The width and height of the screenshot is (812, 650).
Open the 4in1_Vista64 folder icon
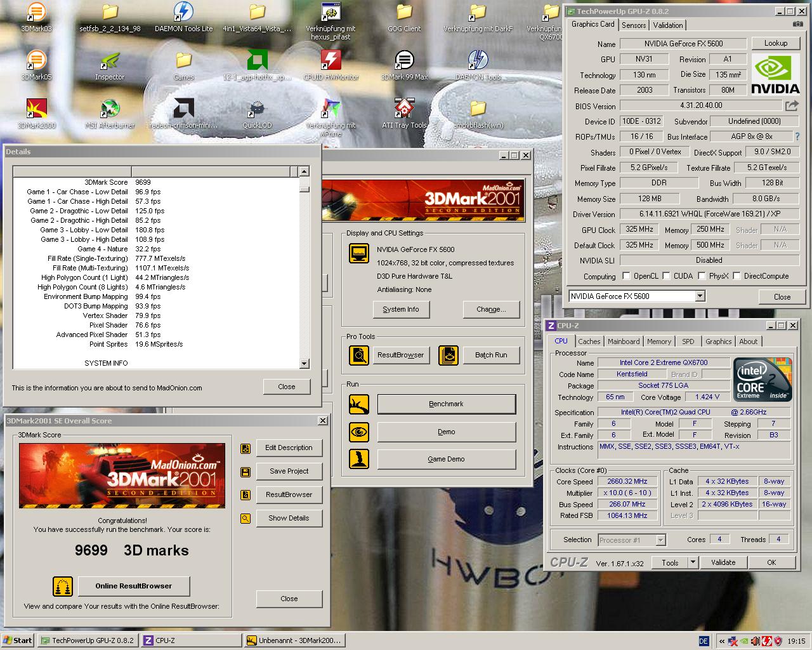257,12
